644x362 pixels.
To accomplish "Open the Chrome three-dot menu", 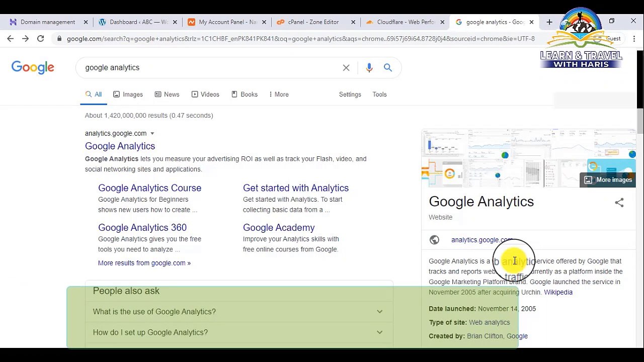I will pyautogui.click(x=634, y=39).
